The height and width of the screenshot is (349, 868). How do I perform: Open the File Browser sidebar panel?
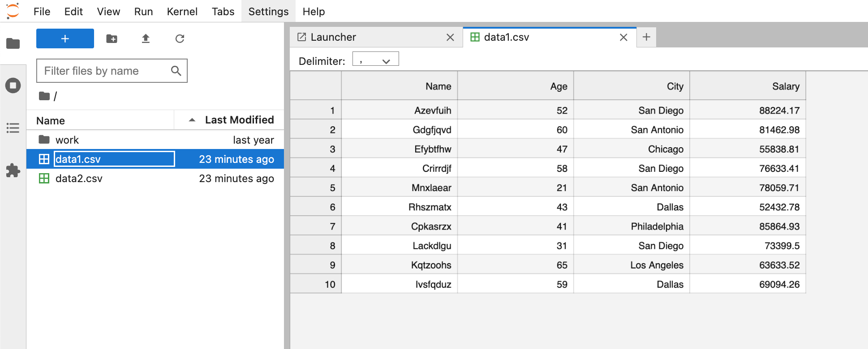13,43
